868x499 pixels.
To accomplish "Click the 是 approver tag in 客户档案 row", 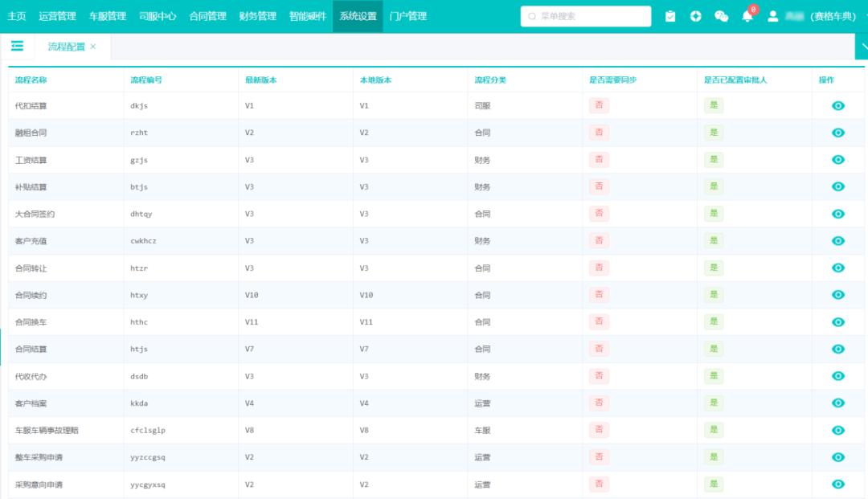I will tap(714, 403).
